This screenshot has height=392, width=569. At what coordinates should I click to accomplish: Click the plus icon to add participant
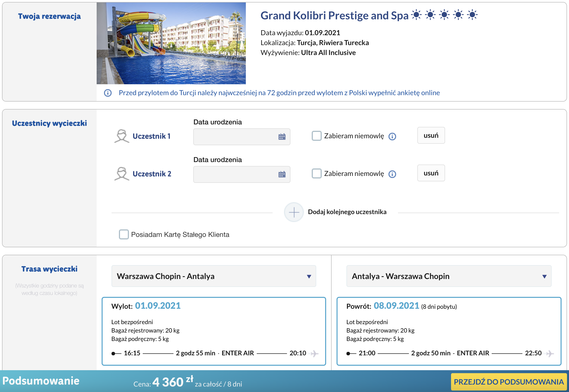[294, 212]
